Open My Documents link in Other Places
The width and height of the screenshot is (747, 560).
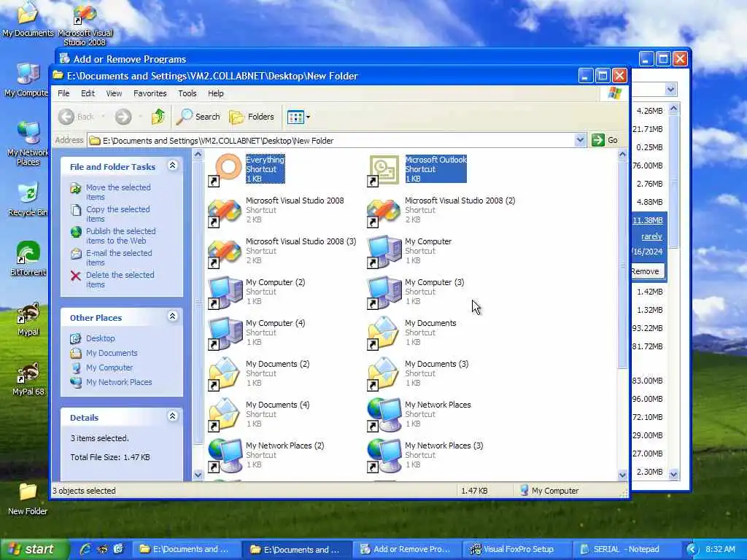tap(112, 353)
